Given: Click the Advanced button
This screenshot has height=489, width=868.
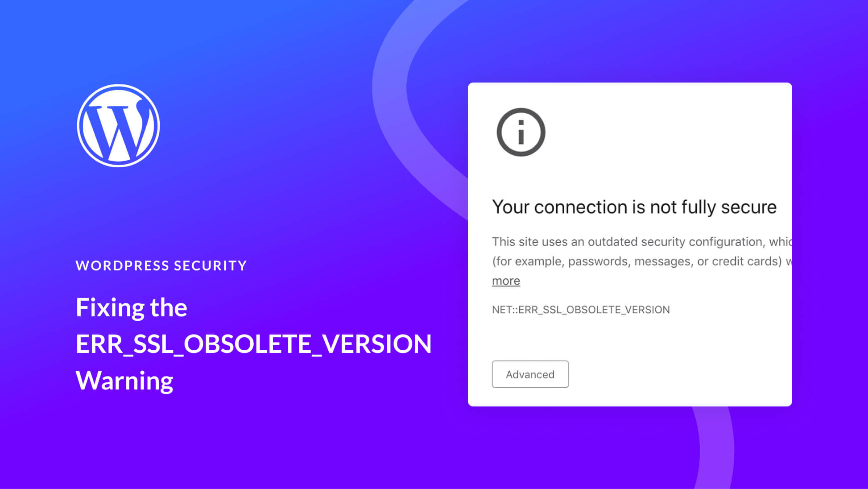Looking at the screenshot, I should click(531, 374).
